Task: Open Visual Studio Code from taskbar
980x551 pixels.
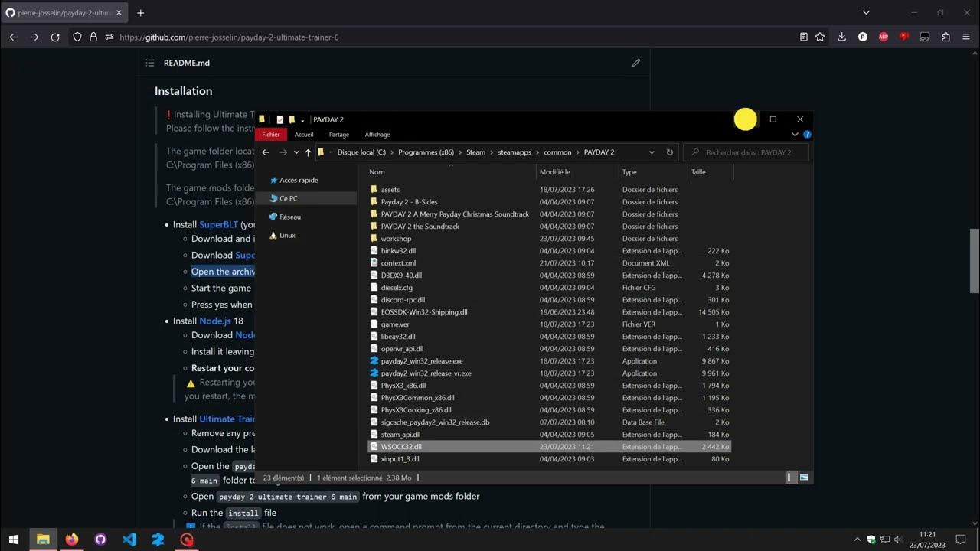Action: (x=129, y=540)
